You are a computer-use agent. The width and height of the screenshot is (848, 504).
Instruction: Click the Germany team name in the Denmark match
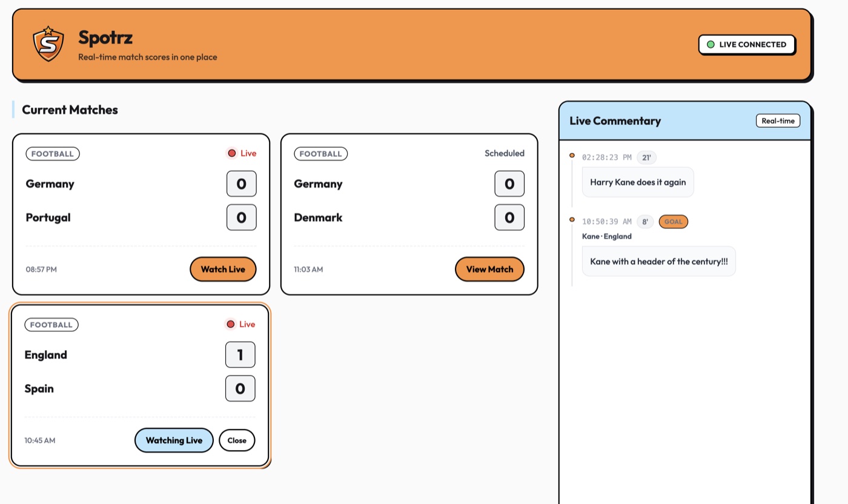click(318, 184)
